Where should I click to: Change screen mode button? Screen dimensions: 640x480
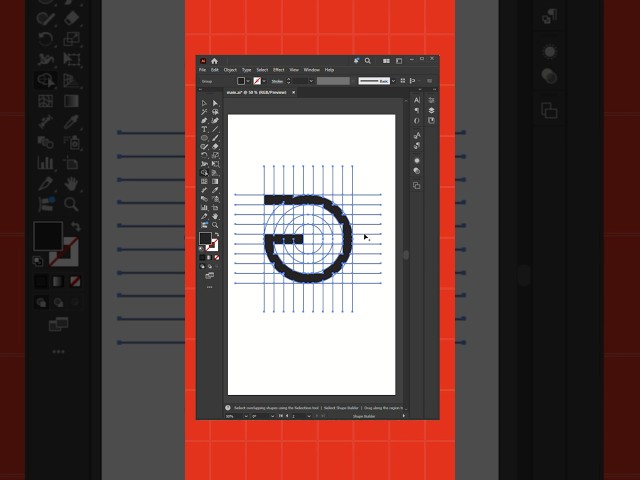(x=209, y=276)
